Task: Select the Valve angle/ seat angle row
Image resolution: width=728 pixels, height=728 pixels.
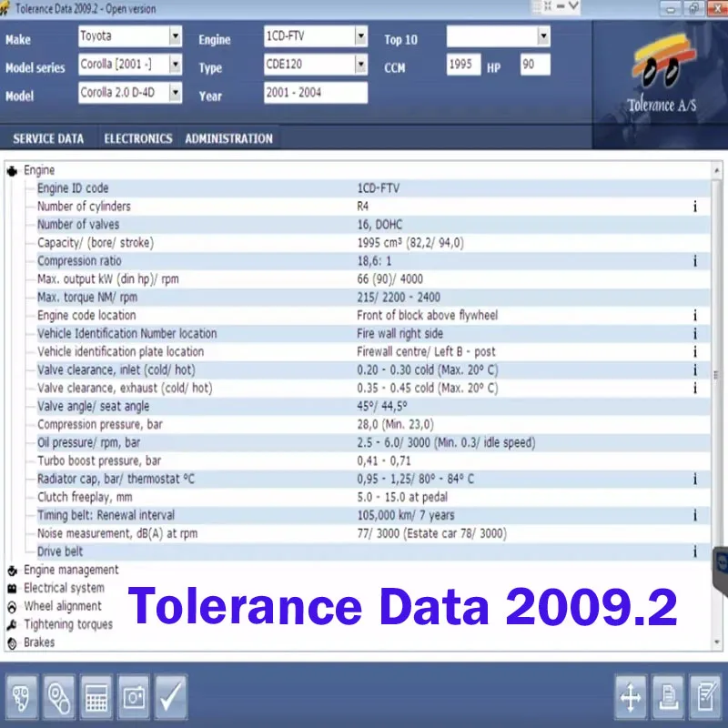Action: [x=374, y=406]
